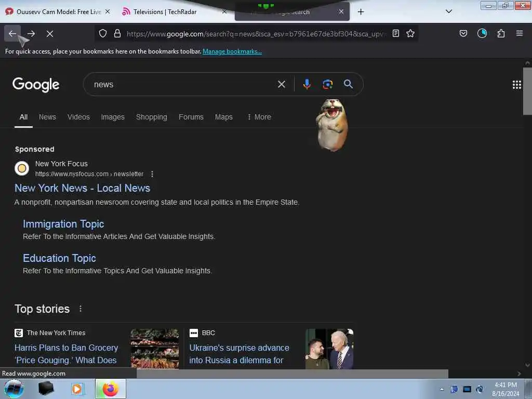The width and height of the screenshot is (532, 399).
Task: Click the scroll up arrow of the page scrollbar
Action: (x=528, y=63)
